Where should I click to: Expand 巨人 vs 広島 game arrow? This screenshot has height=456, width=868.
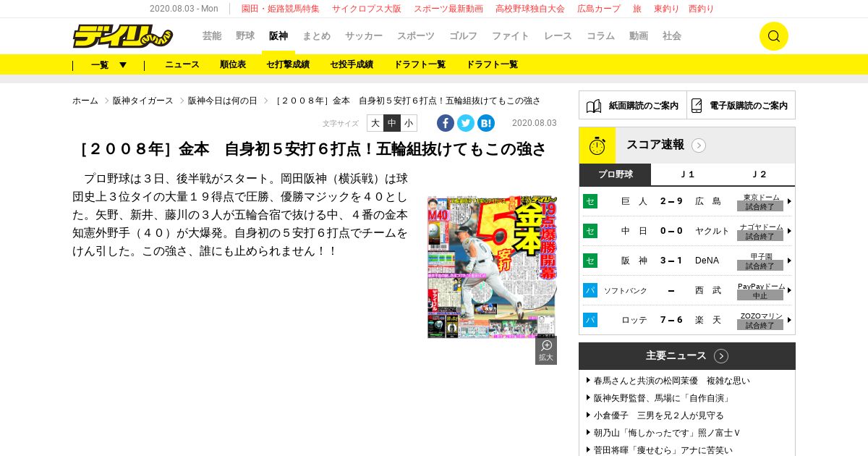pyautogui.click(x=789, y=201)
